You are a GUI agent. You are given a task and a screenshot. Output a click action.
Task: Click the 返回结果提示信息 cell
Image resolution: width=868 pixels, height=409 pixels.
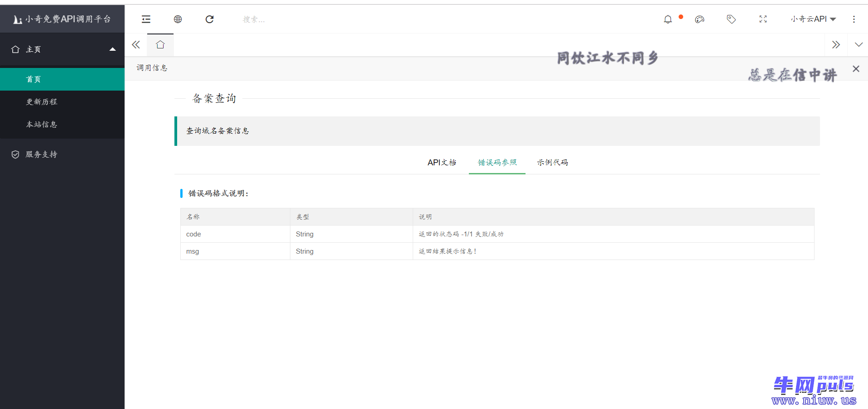[613, 251]
